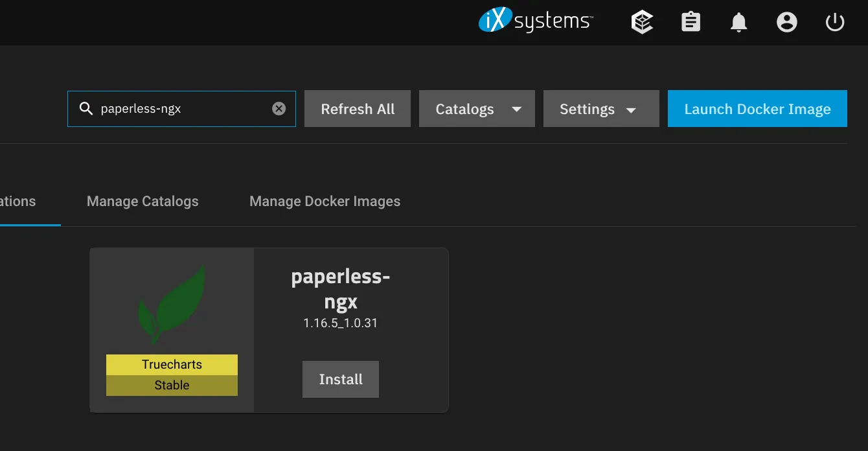Check notifications via the bell icon

pyautogui.click(x=738, y=22)
